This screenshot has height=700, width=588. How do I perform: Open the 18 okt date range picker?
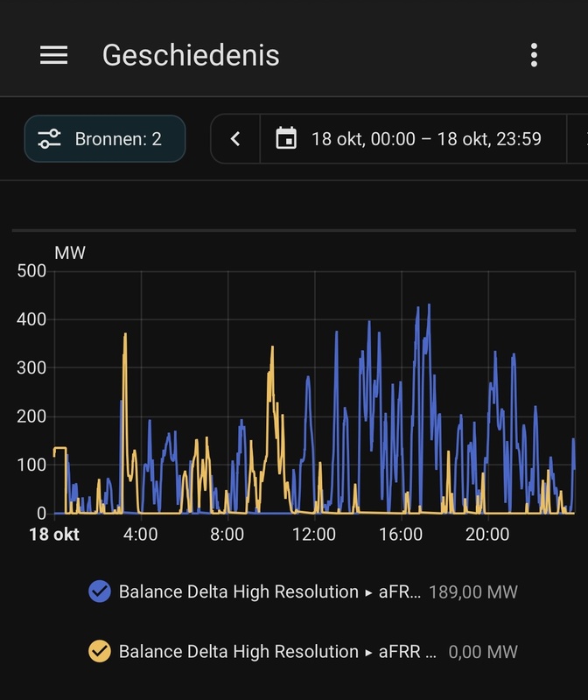click(413, 139)
